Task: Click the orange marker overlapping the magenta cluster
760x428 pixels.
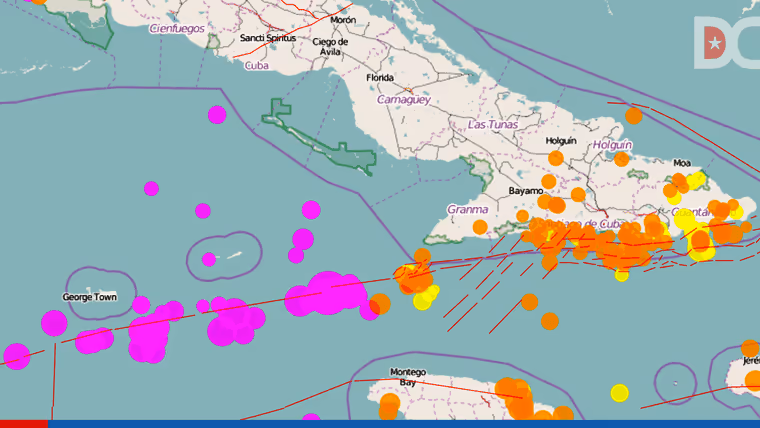Action: click(x=380, y=304)
